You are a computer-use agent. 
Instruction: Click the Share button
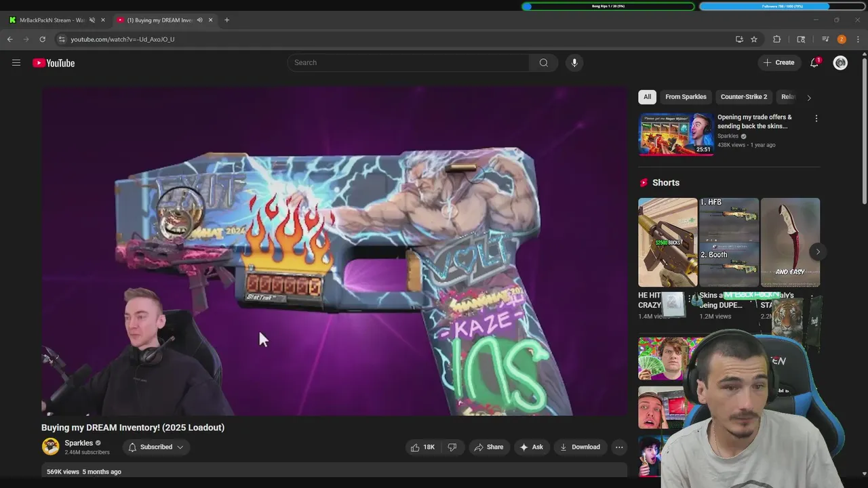coord(488,447)
